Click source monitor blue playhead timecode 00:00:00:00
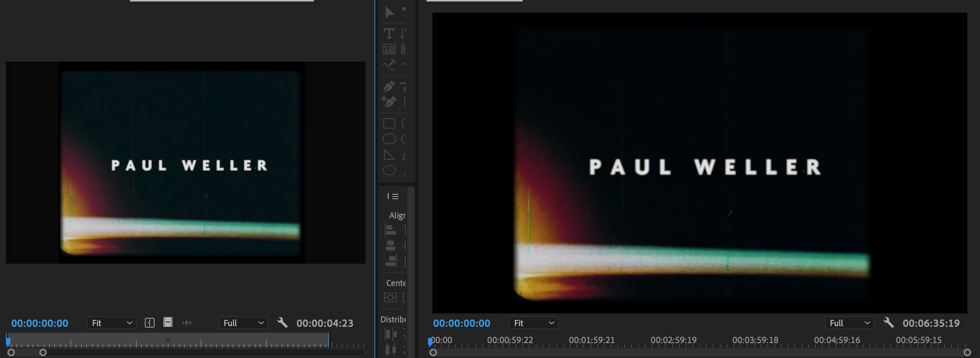 (x=40, y=323)
